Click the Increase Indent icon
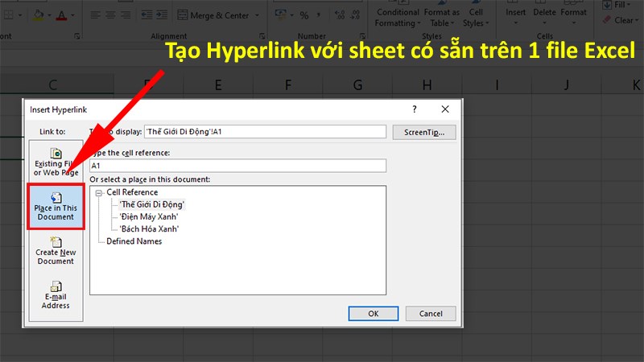 point(162,15)
